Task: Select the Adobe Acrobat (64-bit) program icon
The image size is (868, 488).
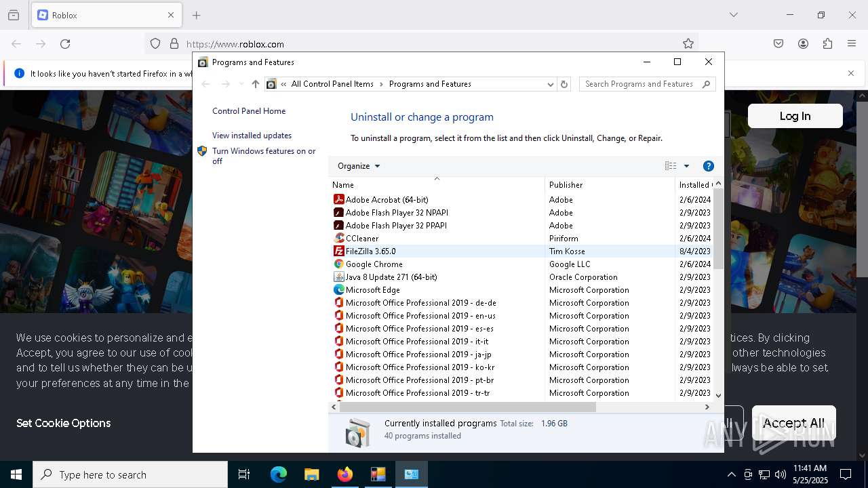Action: [x=339, y=199]
